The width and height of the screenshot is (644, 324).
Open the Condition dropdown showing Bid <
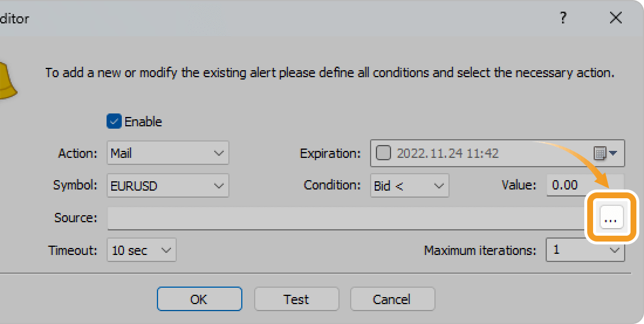pyautogui.click(x=409, y=186)
